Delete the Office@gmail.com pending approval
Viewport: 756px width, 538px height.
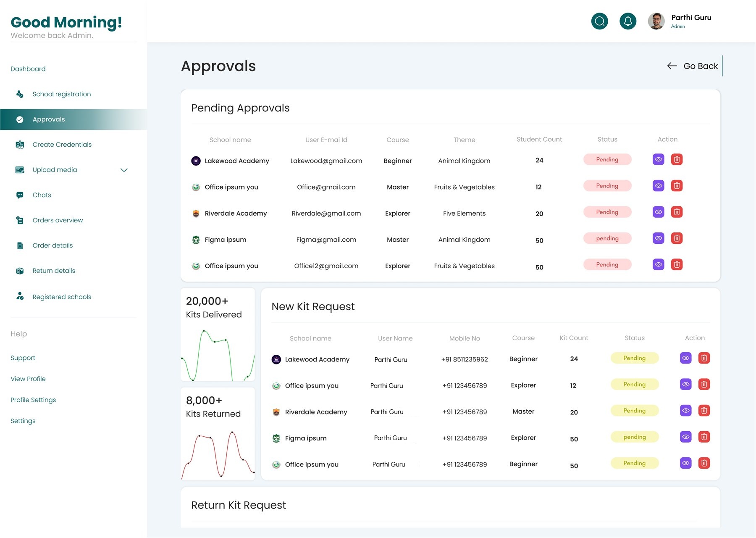(x=677, y=185)
